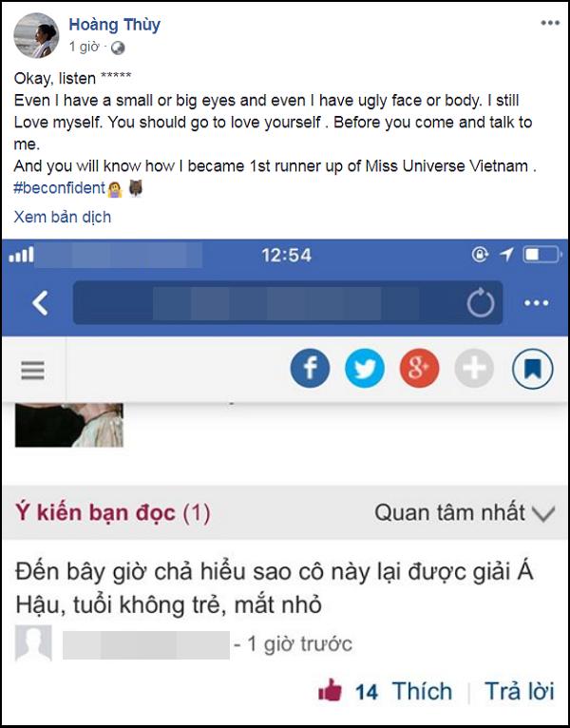The image size is (570, 728).
Task: Tap the browser back arrow
Action: click(40, 303)
